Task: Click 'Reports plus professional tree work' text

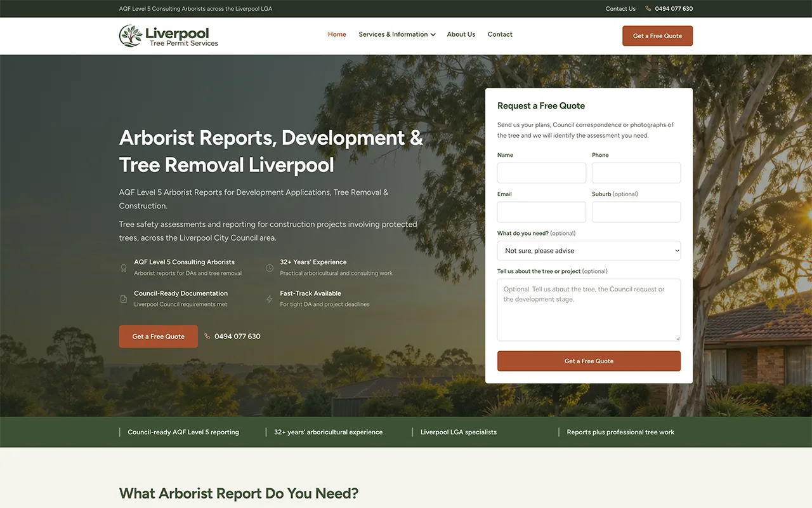Action: pos(620,432)
